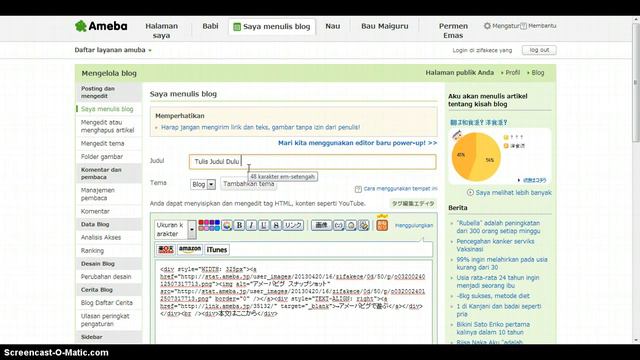Open the Rakuten shop button
The width and height of the screenshot is (640, 360).
[166, 249]
